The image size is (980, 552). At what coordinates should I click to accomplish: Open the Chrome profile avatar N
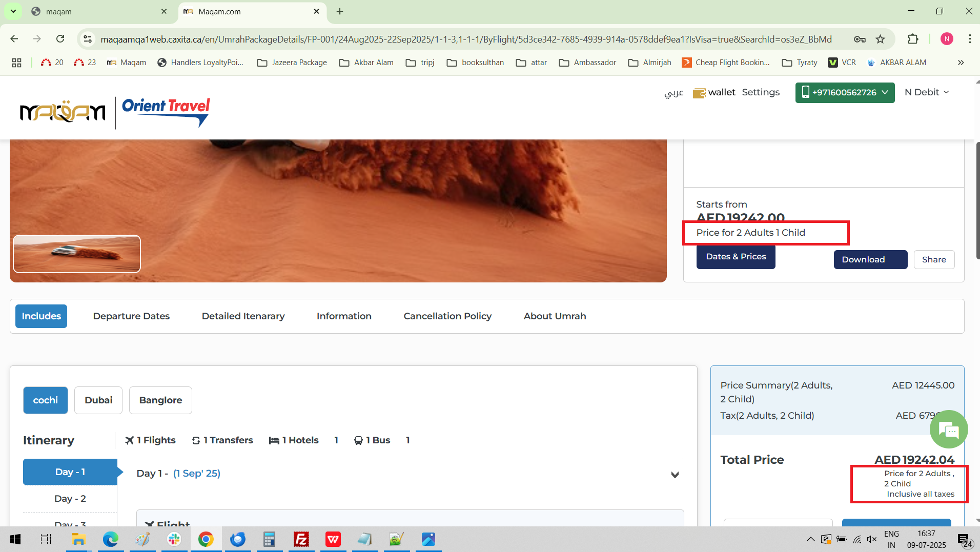[946, 39]
